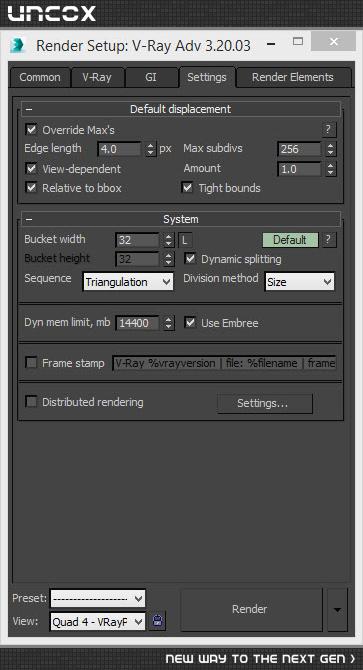363x670 pixels.
Task: Click the Frame stamp text field
Action: pos(225,363)
